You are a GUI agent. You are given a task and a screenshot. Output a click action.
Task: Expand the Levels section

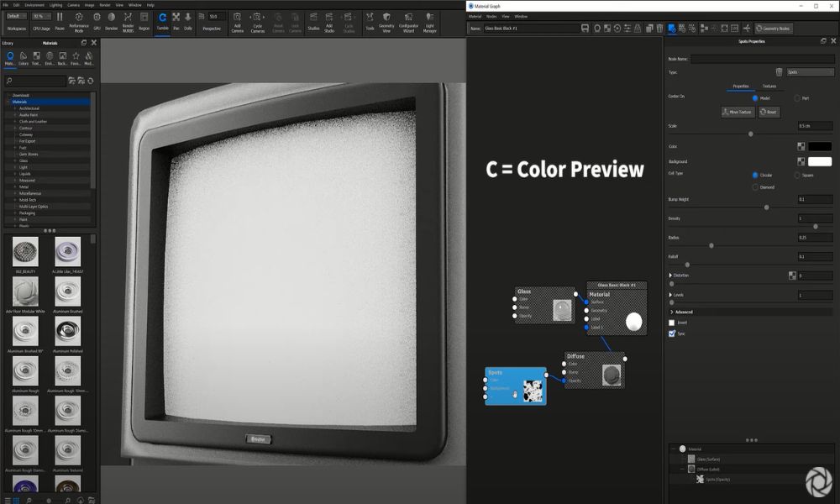[670, 295]
